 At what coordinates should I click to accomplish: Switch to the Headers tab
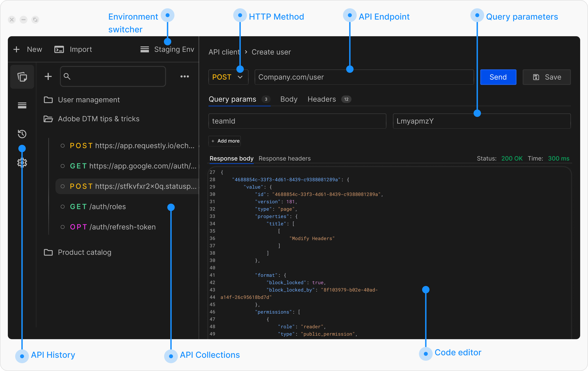321,99
